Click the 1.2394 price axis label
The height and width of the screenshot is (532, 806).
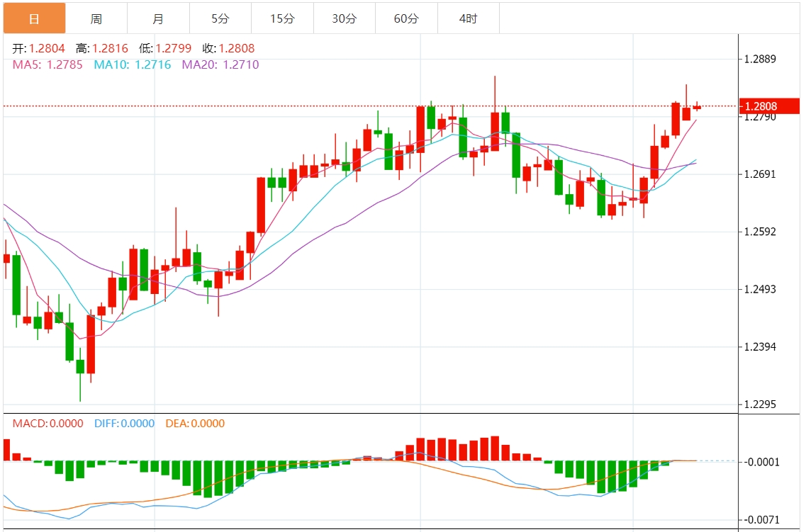pos(760,346)
